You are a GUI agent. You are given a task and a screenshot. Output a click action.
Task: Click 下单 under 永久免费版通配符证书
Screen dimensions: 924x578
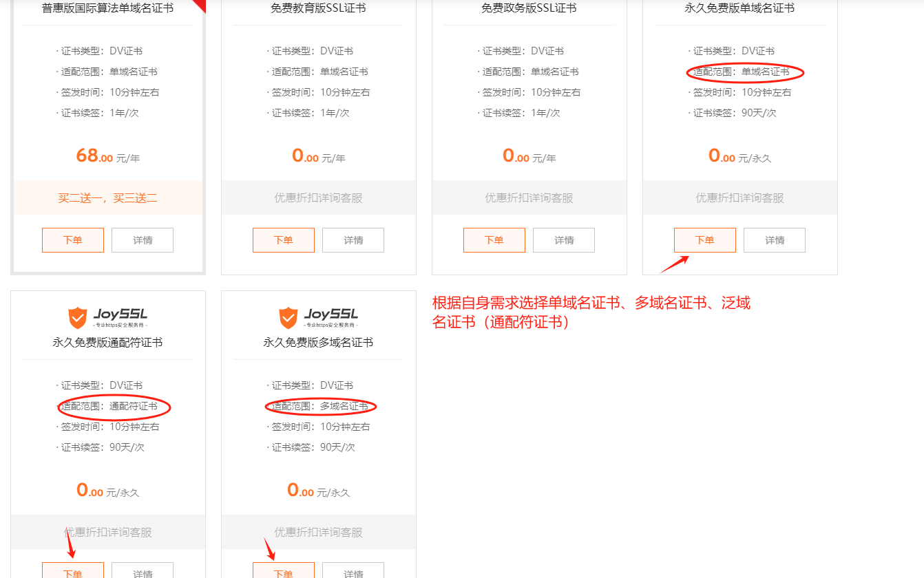pos(73,570)
